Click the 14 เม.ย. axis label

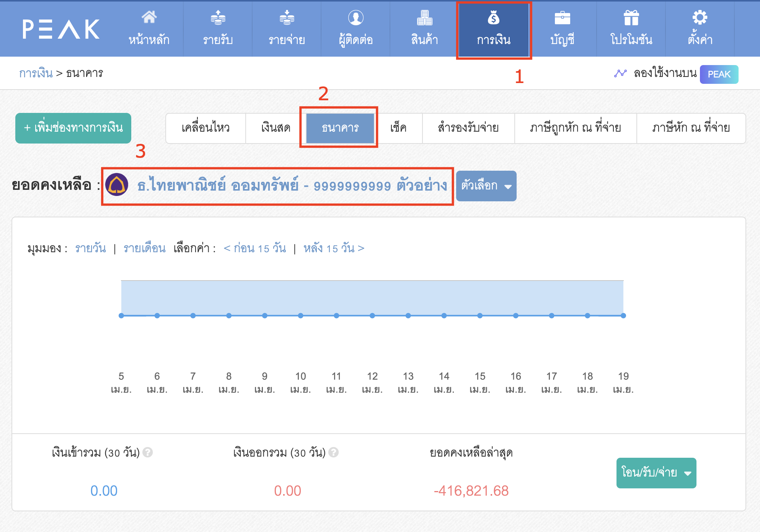tap(444, 383)
